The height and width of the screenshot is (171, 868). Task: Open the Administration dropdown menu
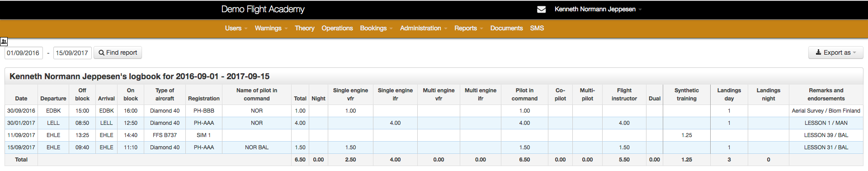tap(424, 28)
